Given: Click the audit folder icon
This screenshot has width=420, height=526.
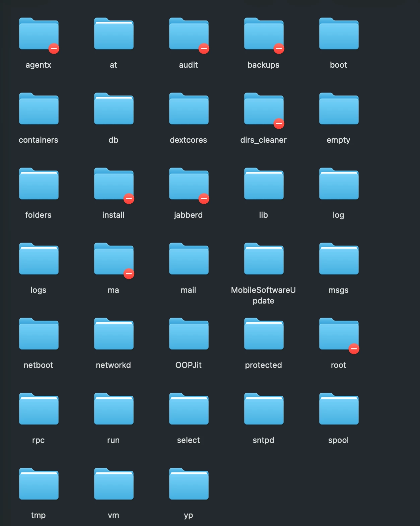Looking at the screenshot, I should 189,34.
